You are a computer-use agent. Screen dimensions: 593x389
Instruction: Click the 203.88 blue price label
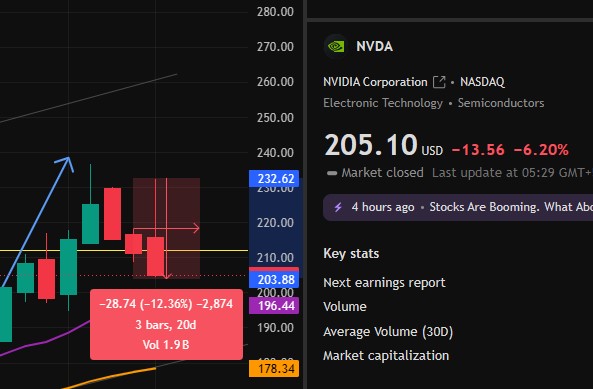pos(274,280)
